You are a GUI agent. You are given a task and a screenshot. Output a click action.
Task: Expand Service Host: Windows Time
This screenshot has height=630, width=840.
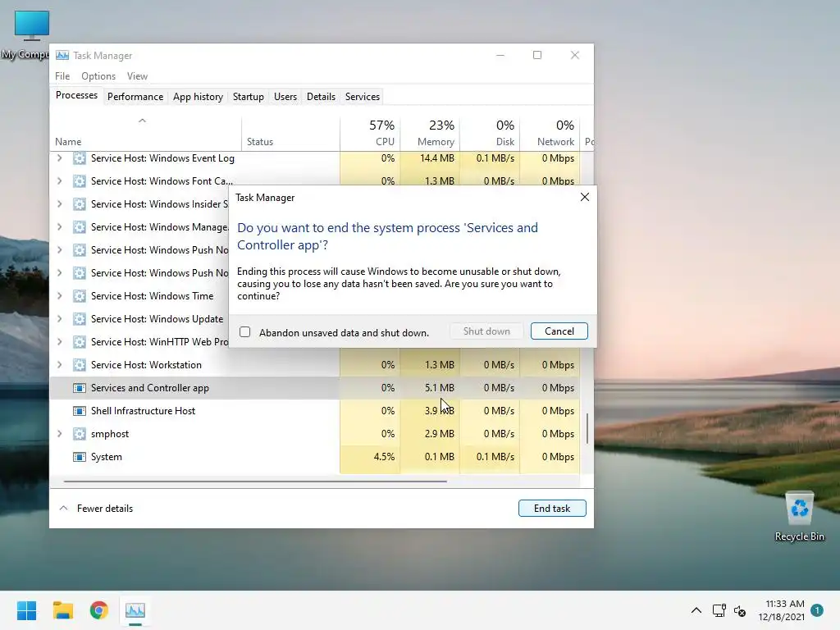point(59,295)
